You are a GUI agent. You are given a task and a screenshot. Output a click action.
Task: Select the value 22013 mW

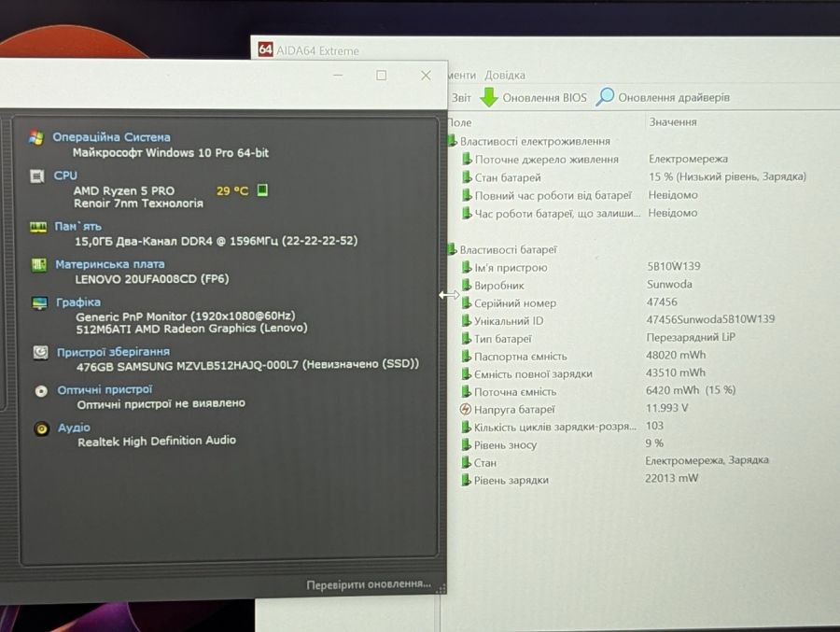click(672, 478)
